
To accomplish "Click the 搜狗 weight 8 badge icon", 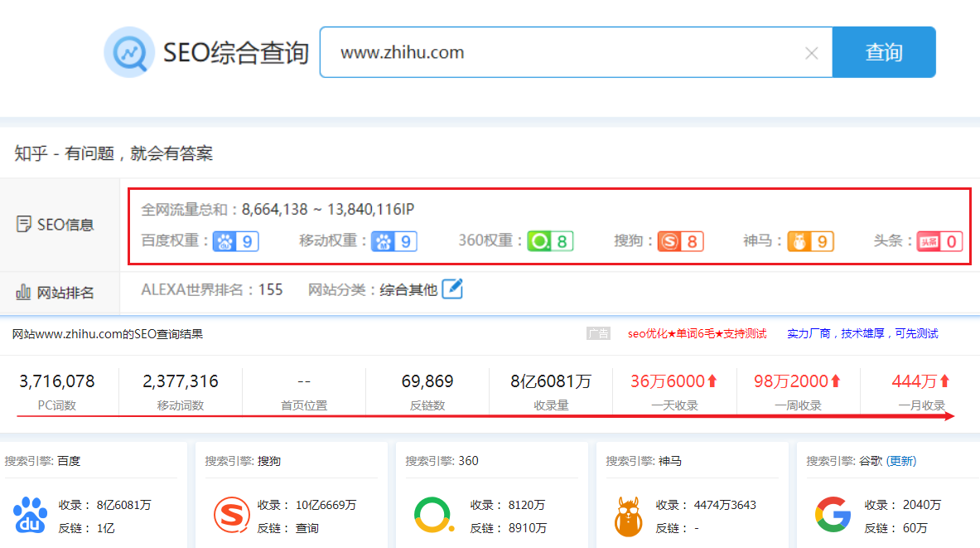I will [681, 241].
